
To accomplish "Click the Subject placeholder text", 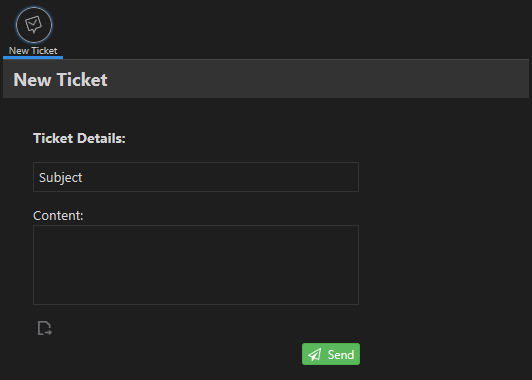I will (60, 178).
